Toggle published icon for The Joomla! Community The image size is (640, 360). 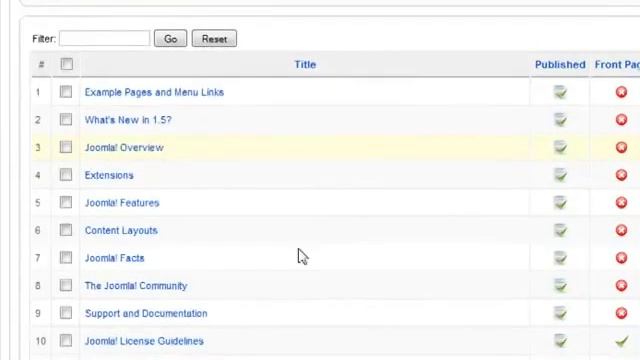coord(560,285)
